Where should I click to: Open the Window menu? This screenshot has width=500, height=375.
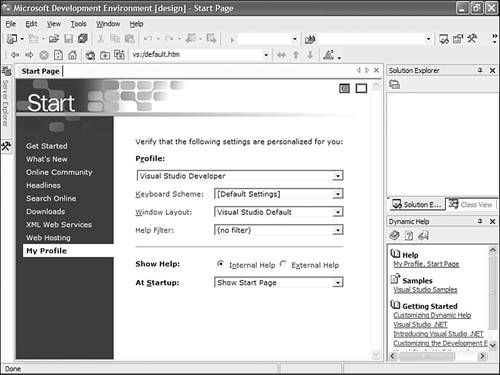[108, 24]
